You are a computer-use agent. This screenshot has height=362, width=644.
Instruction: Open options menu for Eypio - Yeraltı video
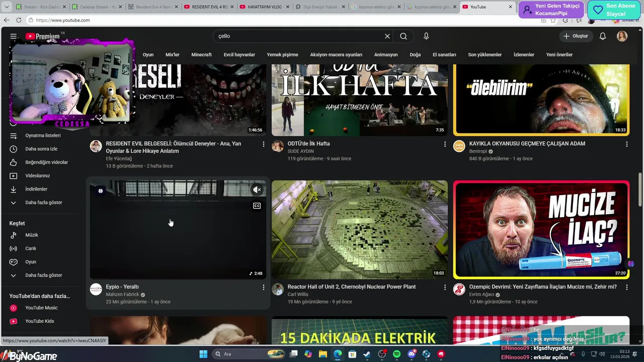(x=263, y=287)
